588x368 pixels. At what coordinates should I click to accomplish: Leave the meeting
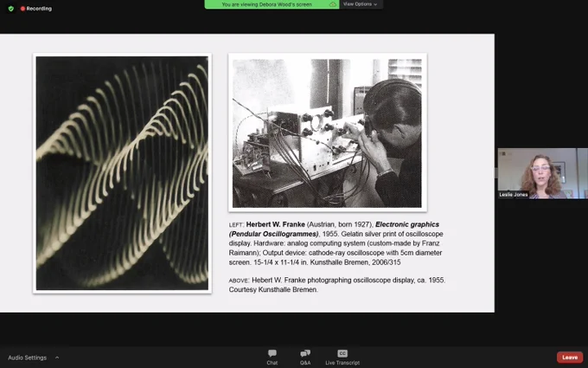pyautogui.click(x=570, y=357)
